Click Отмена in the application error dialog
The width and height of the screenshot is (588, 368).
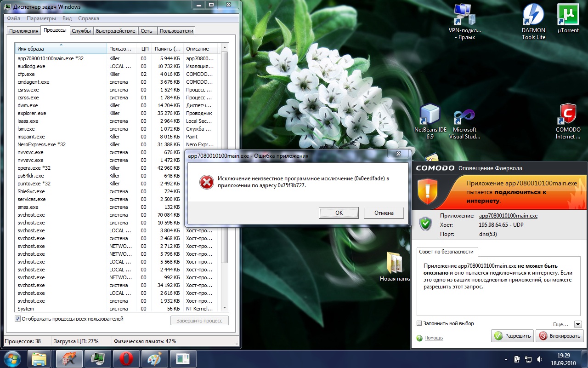coord(384,213)
